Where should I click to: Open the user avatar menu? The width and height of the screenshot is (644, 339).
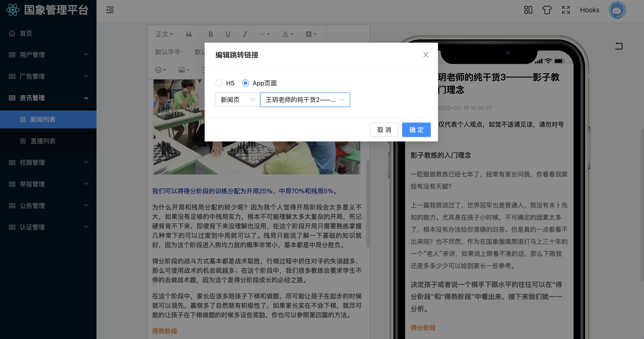617,10
